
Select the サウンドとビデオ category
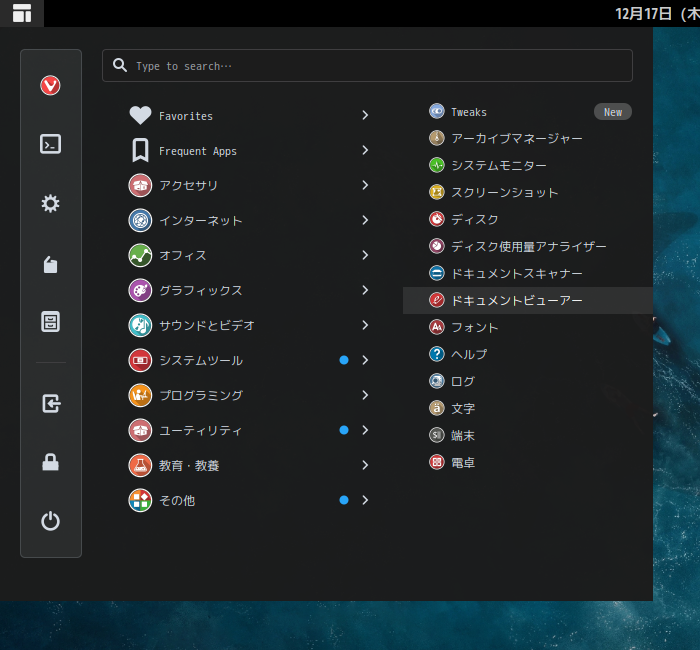coord(249,325)
